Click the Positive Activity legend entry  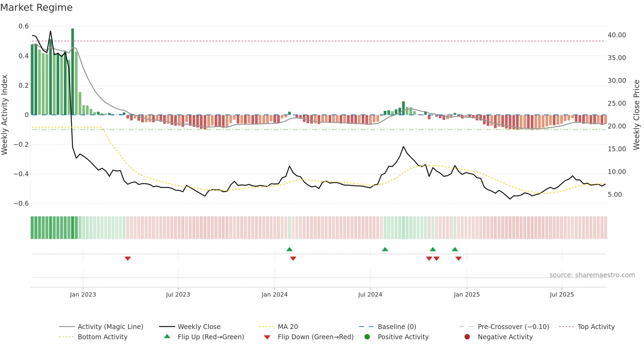click(x=397, y=337)
